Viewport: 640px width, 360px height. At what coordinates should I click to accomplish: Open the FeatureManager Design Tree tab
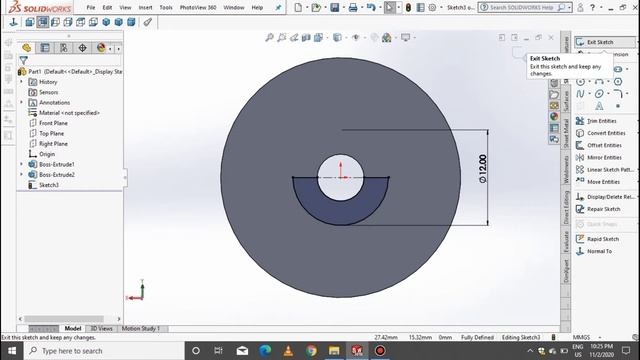pos(27,48)
